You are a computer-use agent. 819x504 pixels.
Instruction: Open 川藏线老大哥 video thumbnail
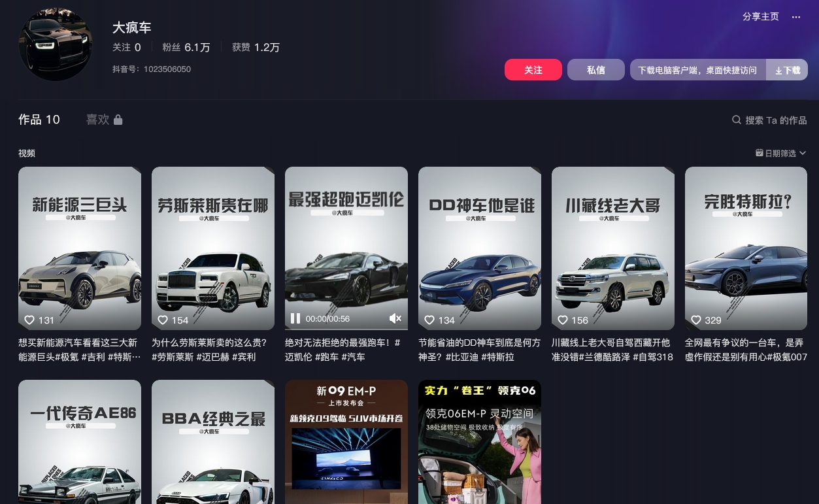(x=613, y=248)
